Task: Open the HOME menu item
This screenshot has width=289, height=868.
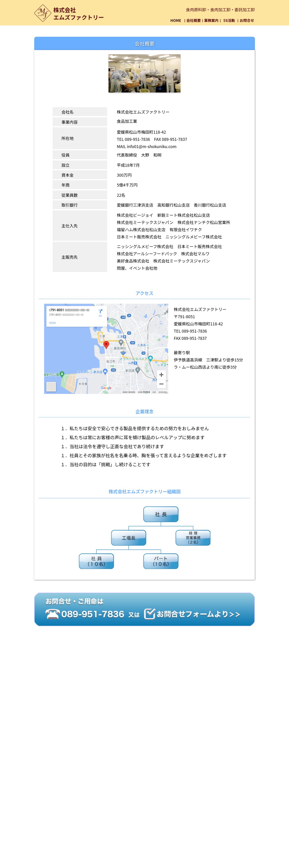Action: coord(176,21)
